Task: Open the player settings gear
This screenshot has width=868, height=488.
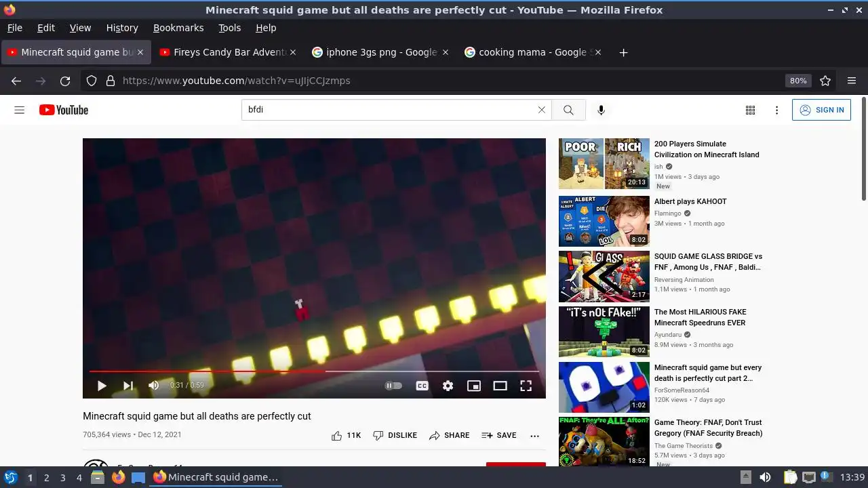Action: 448,386
